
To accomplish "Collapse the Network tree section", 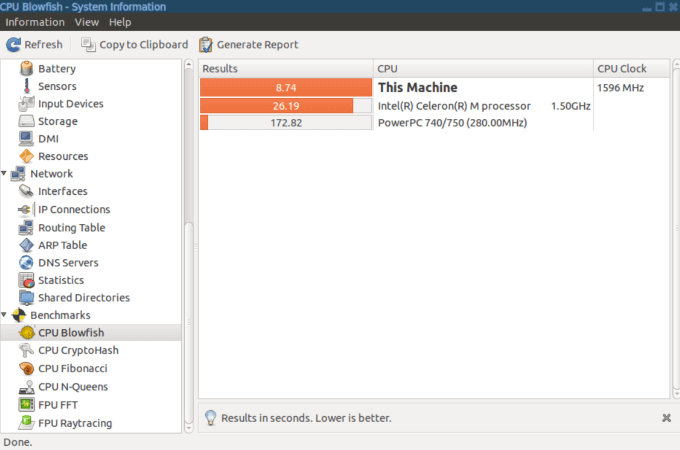I will click(5, 174).
